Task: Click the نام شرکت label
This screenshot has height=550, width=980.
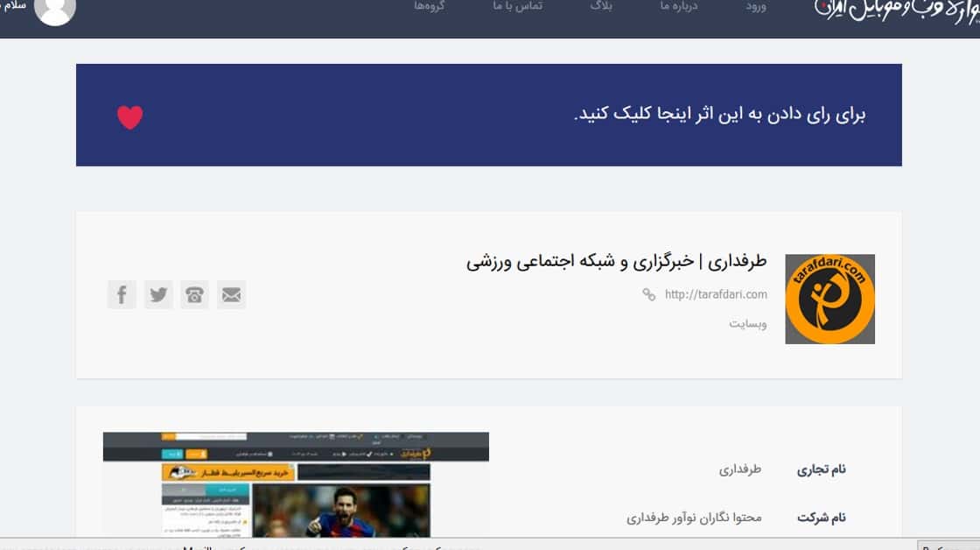Action: pos(822,518)
